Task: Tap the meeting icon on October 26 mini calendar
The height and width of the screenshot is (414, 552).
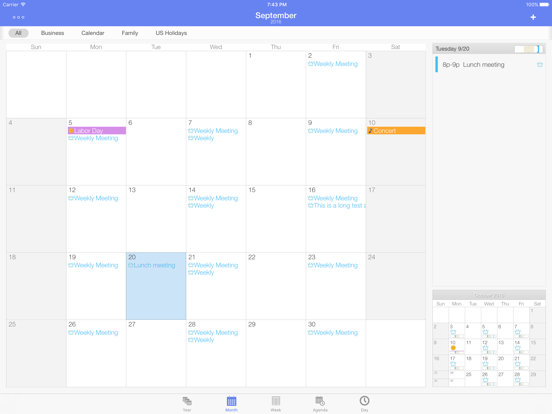Action: (x=485, y=380)
